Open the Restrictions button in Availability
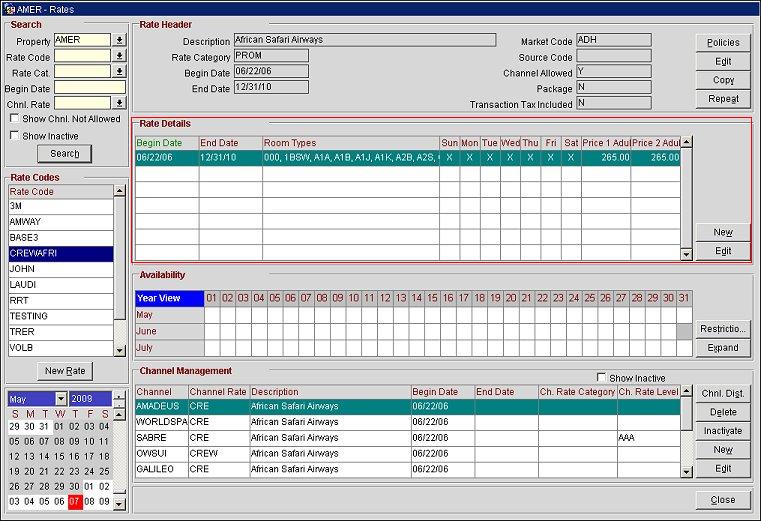The height and width of the screenshot is (521, 761). [723, 329]
